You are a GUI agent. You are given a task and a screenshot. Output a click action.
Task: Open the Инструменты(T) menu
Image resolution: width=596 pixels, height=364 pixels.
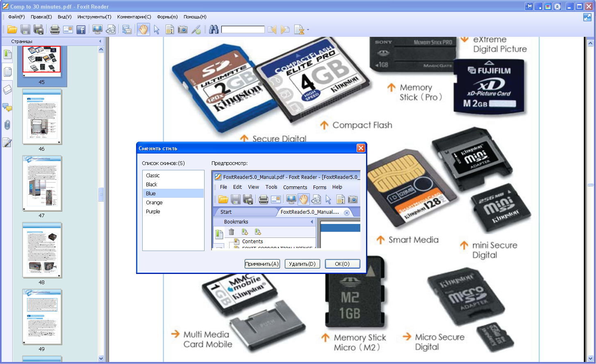tap(94, 17)
